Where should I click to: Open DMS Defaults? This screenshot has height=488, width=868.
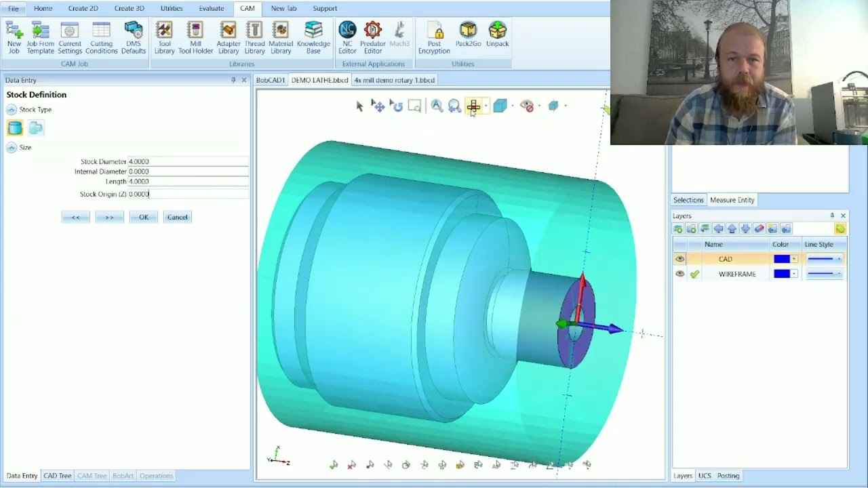134,37
